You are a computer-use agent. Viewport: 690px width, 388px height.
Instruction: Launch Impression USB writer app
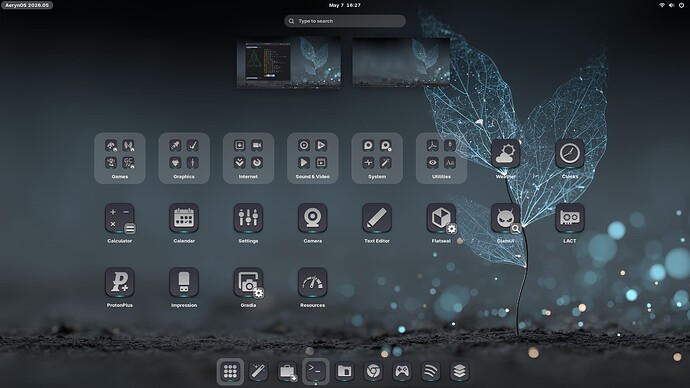[184, 282]
